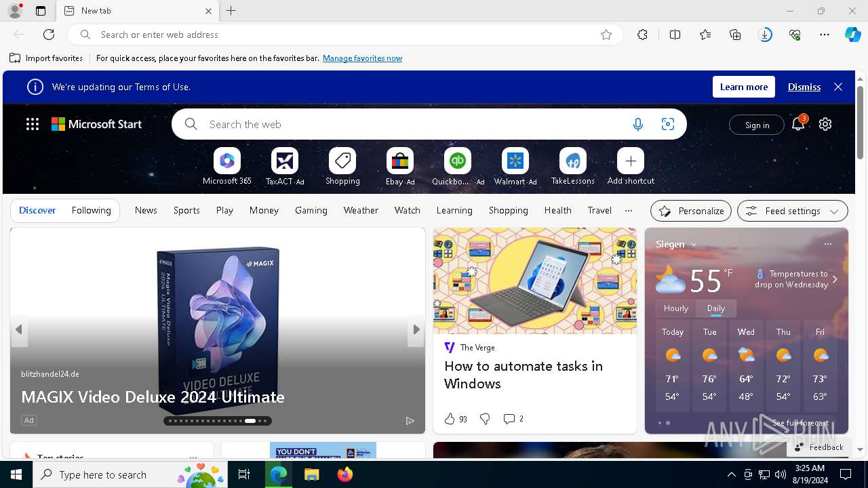The height and width of the screenshot is (488, 868).
Task: Open visual search camera icon
Action: click(x=668, y=124)
